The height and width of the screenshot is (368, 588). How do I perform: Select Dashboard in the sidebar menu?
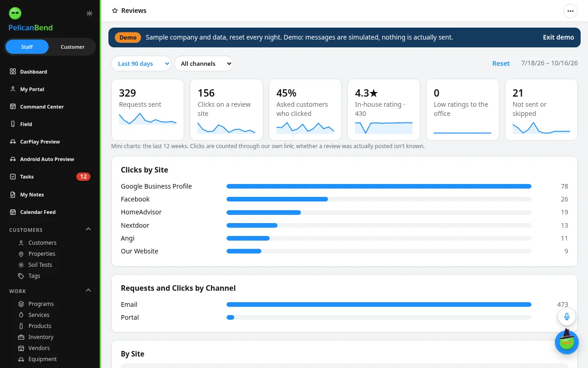tap(50, 72)
